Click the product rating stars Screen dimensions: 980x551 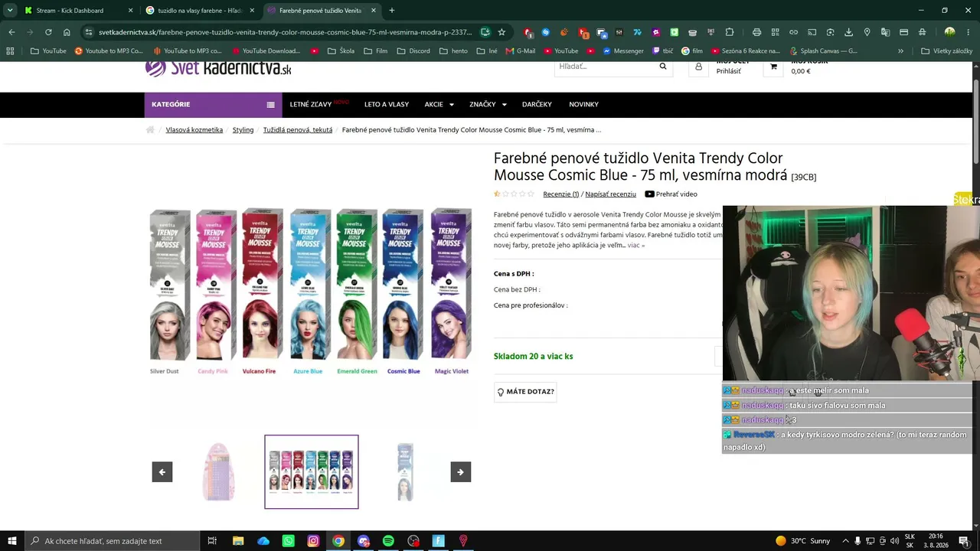pyautogui.click(x=514, y=194)
